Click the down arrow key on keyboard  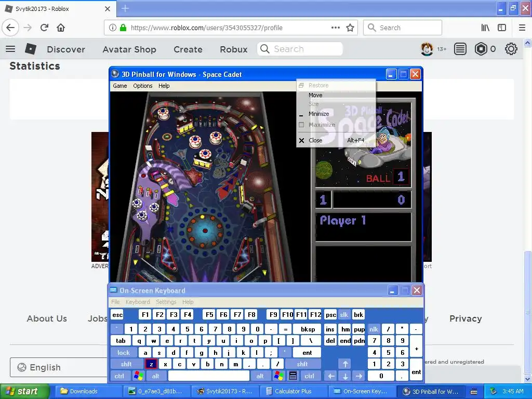[345, 376]
